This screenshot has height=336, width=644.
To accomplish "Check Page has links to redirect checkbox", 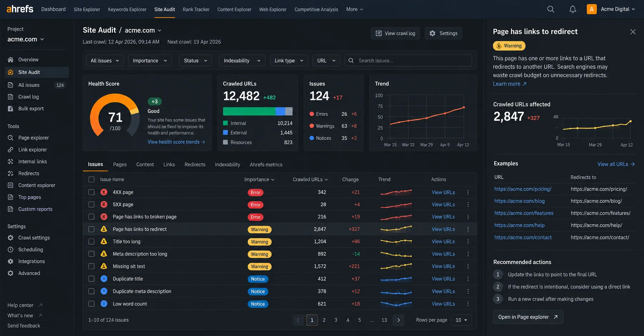I will point(92,229).
